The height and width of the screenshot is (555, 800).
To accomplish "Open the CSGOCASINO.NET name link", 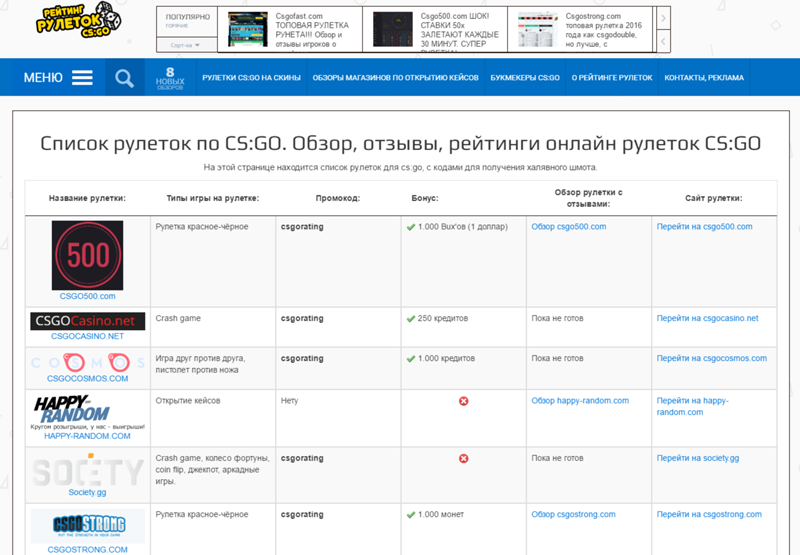I will click(87, 337).
